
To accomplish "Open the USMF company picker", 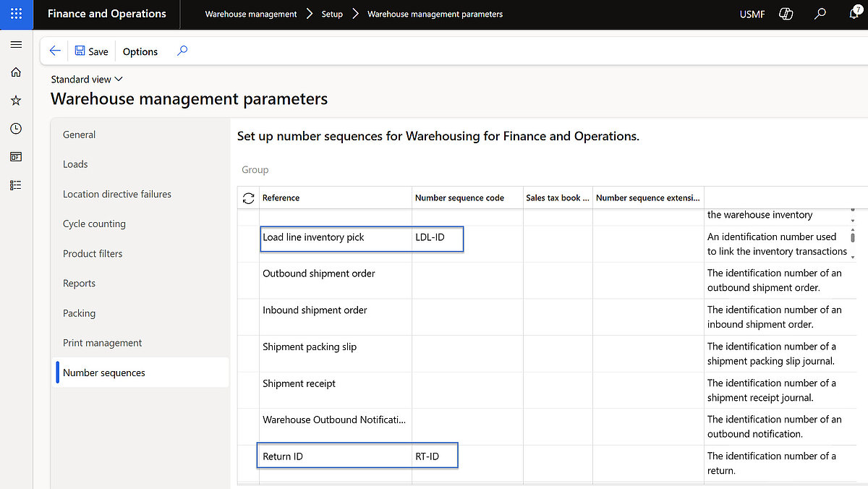I will click(x=752, y=14).
